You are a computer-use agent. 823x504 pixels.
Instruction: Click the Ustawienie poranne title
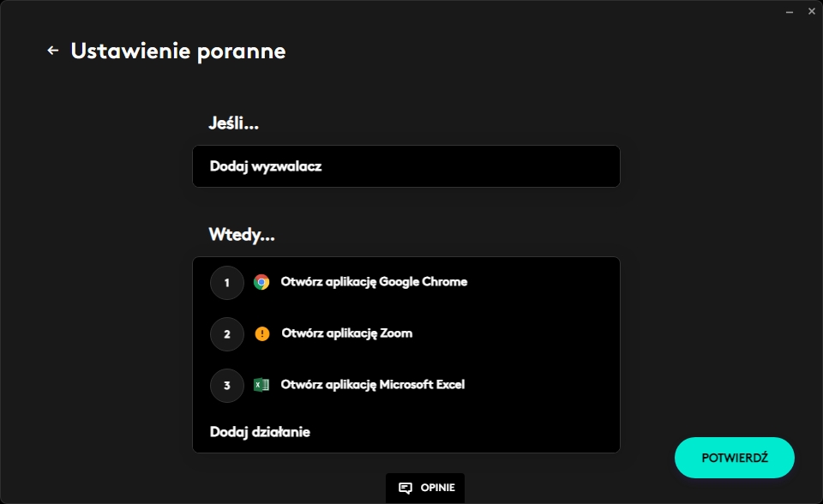(x=177, y=51)
